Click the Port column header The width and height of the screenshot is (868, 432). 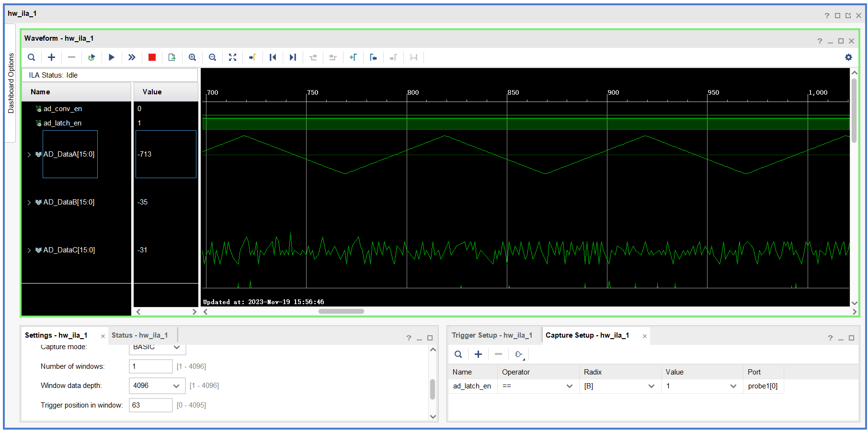point(764,372)
